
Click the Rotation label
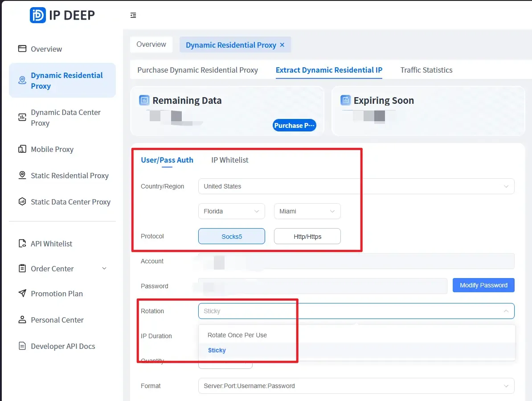(x=152, y=311)
